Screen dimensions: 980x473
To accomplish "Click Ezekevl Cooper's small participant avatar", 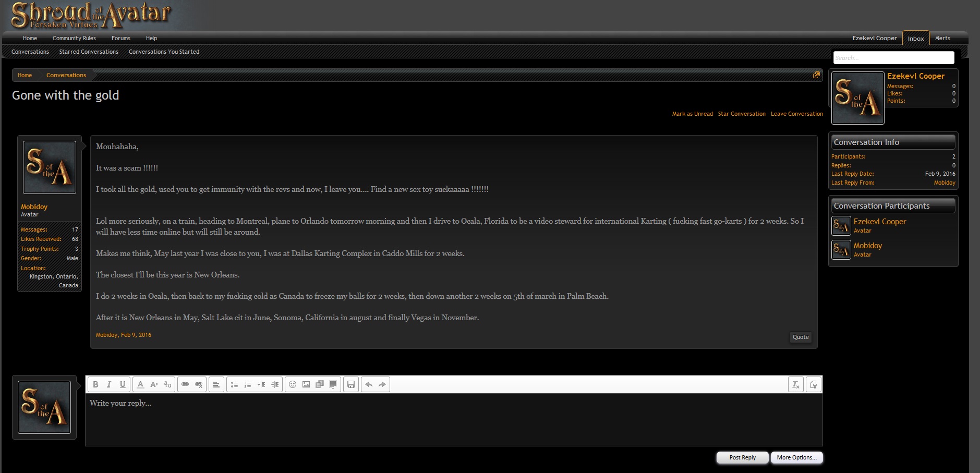I will tap(841, 226).
